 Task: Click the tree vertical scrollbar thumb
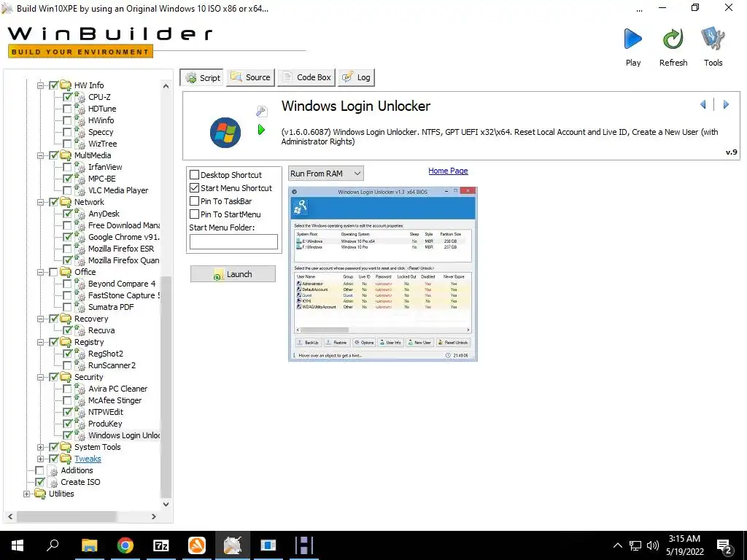[x=166, y=386]
